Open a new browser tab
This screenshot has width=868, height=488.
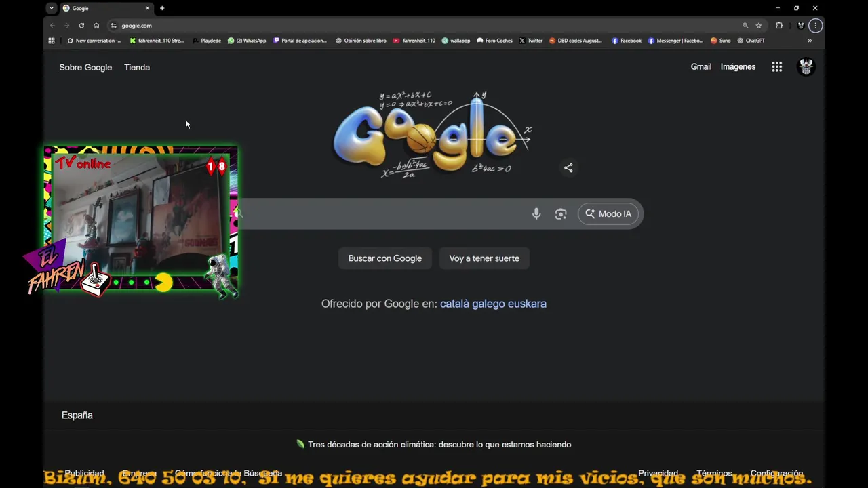coord(162,8)
